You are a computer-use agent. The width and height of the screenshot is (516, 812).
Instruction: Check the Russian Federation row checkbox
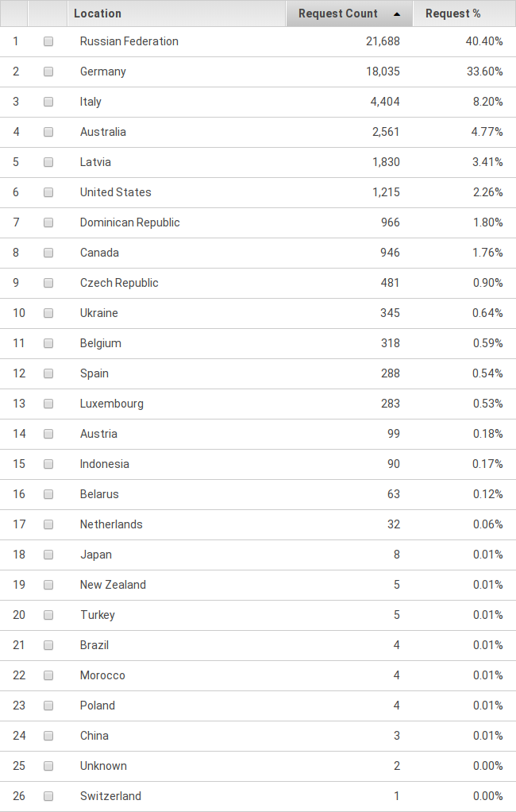tap(48, 41)
